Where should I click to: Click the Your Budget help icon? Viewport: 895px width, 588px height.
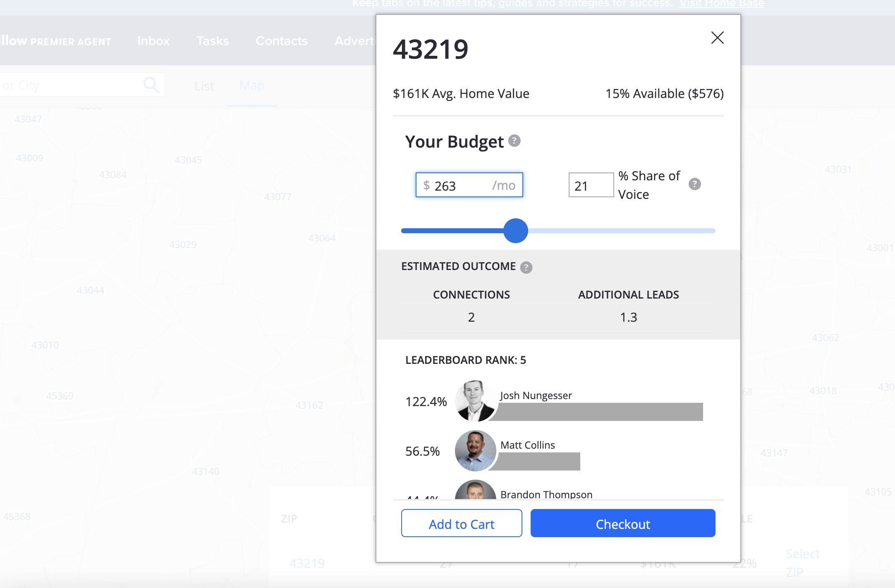point(514,141)
